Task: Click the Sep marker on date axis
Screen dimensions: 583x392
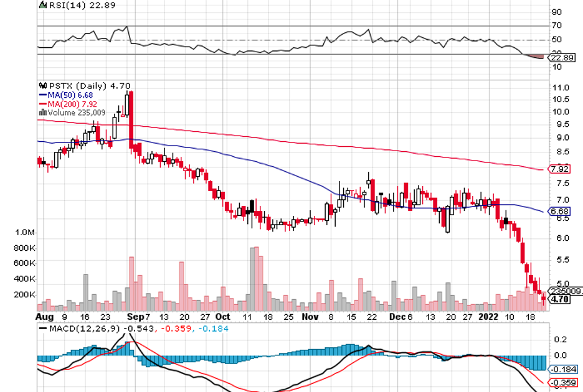Action: 135,316
